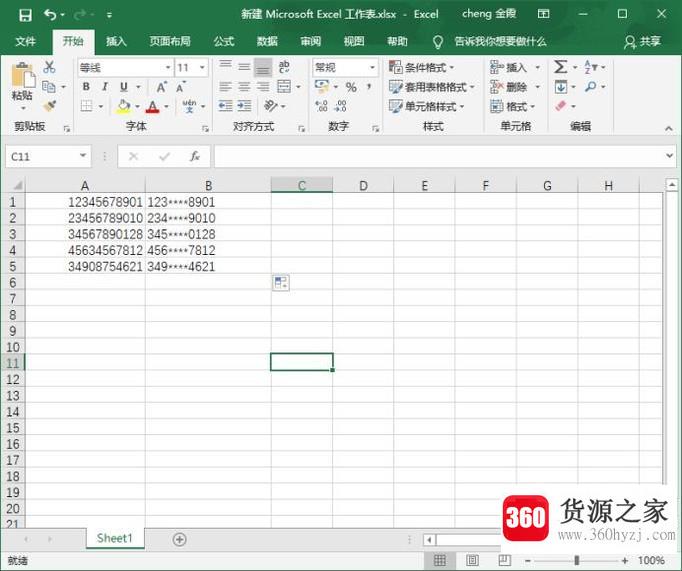This screenshot has height=571, width=682.
Task: Toggle Middle Align vertical alignment
Action: (x=244, y=67)
